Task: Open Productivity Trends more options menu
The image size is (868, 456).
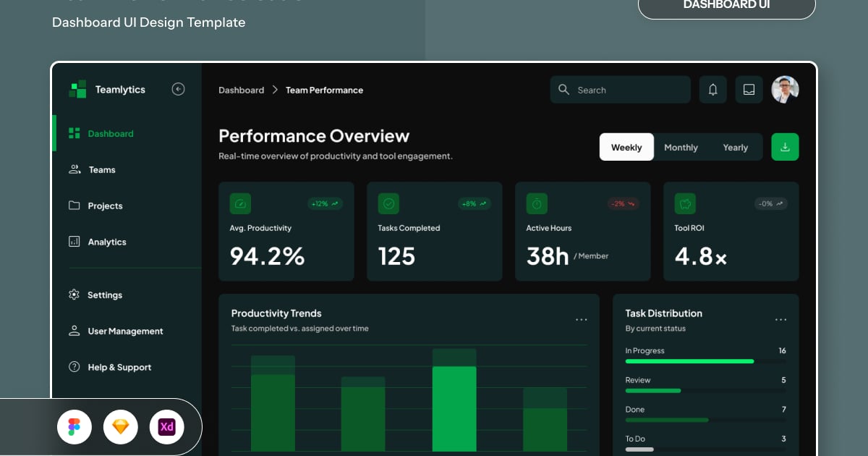Action: click(x=582, y=320)
